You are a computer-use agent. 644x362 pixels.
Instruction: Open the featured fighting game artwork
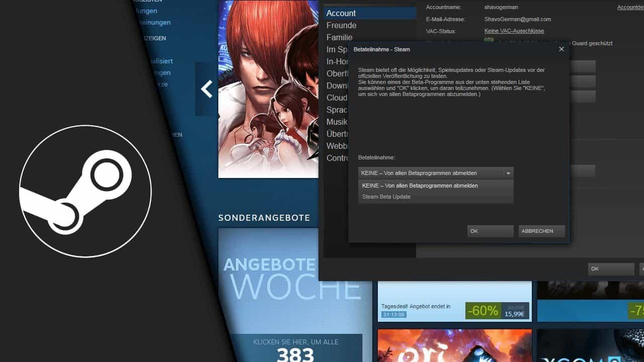(x=268, y=89)
